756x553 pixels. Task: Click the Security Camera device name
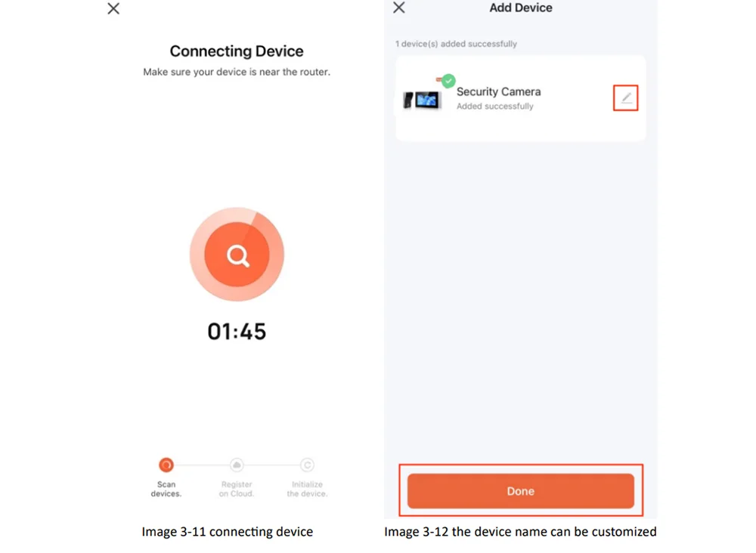point(498,91)
